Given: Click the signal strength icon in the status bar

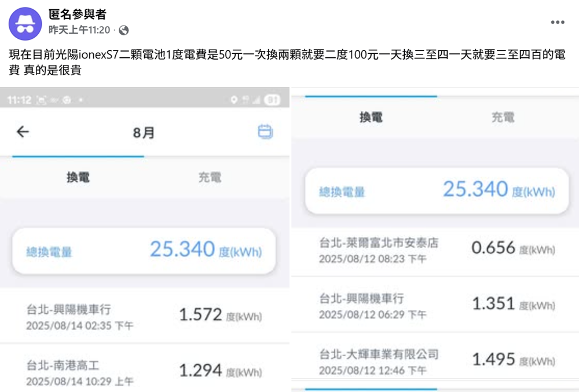Looking at the screenshot, I should click(x=256, y=98).
